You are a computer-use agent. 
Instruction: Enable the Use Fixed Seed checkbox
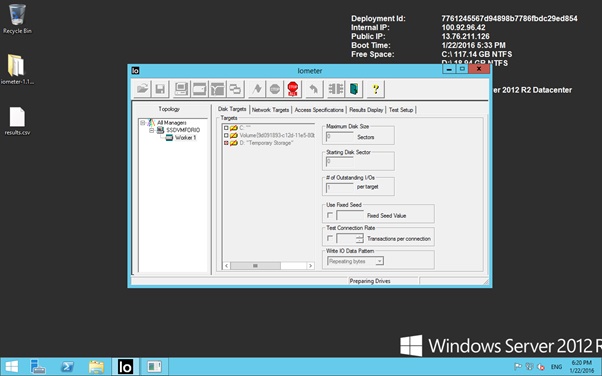pyautogui.click(x=329, y=215)
